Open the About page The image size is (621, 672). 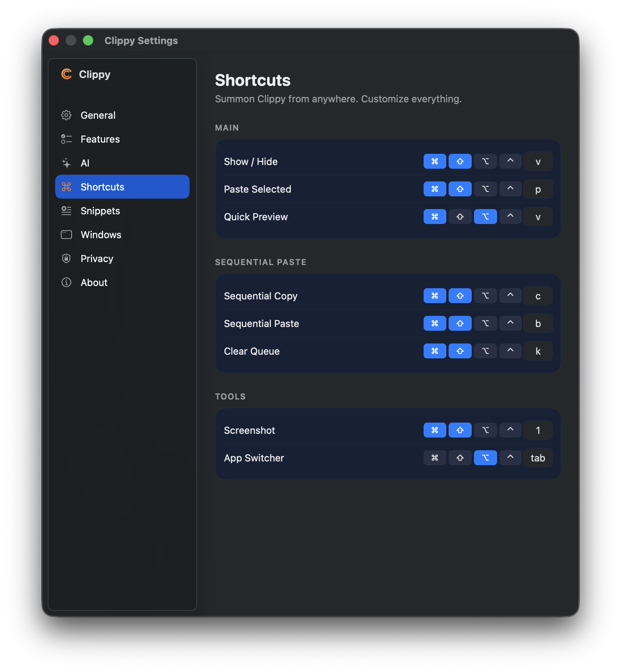tap(122, 283)
